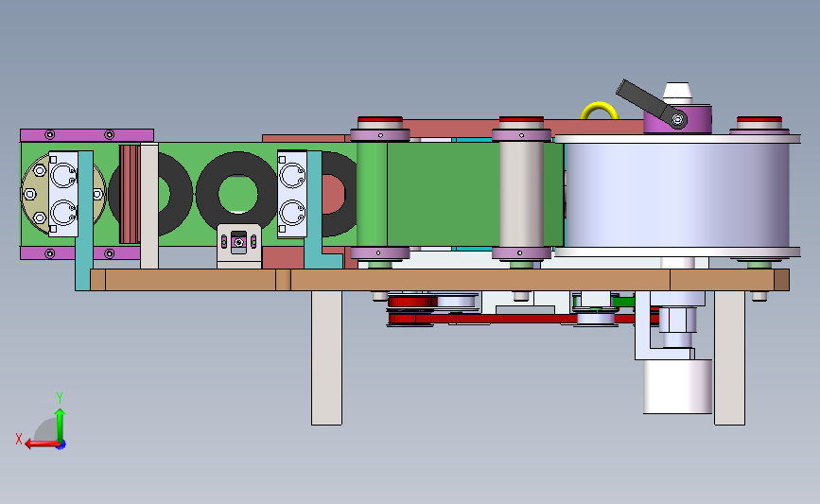Select the brown base plate
The height and width of the screenshot is (504, 820).
pyautogui.click(x=439, y=280)
